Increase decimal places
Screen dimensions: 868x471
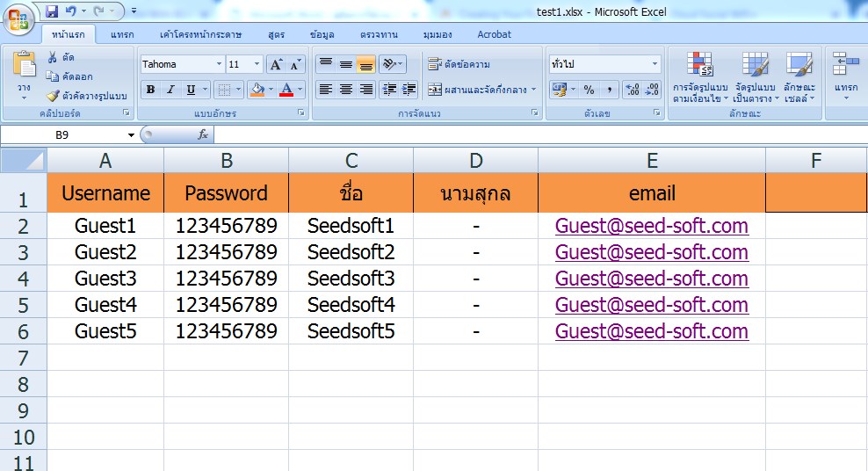click(633, 89)
